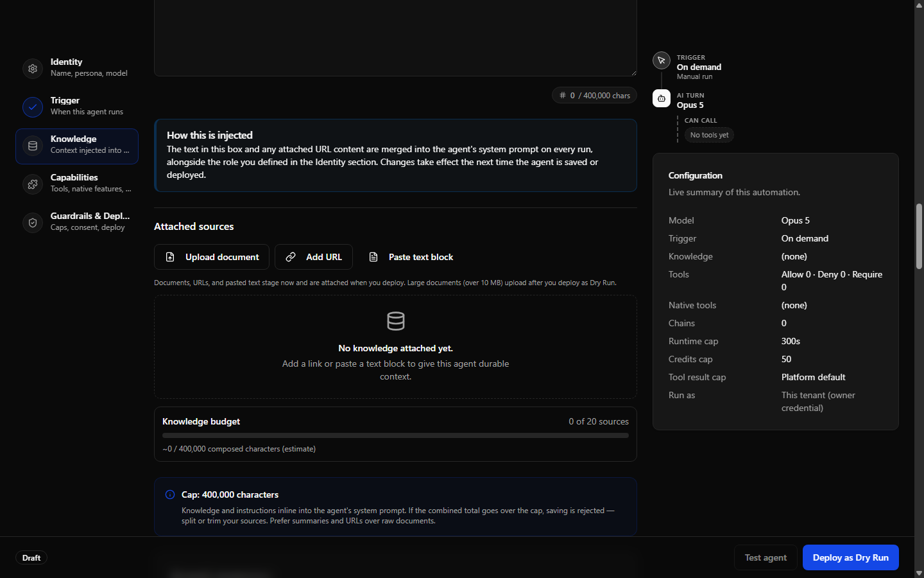924x578 pixels.
Task: Click the Credits cap value 50
Action: click(786, 359)
